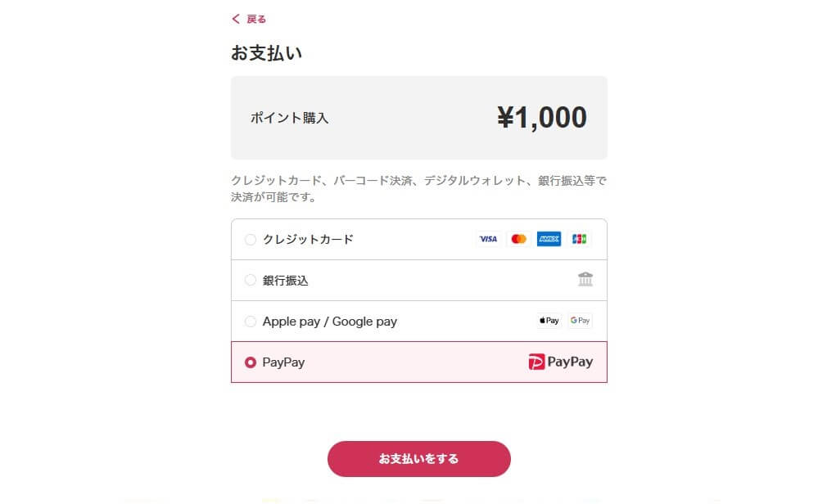
Task: Click the Mastercard logo icon
Action: [518, 240]
